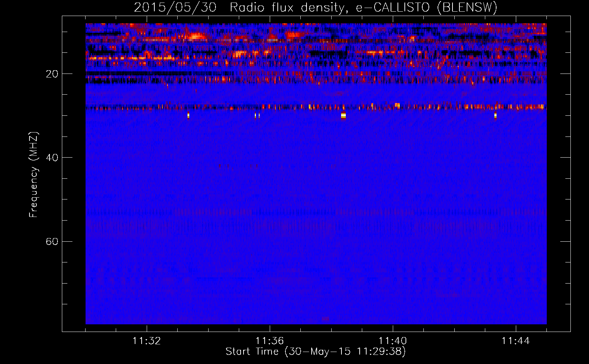
Task: Click the 11:44 time tick label
Action: point(516,341)
